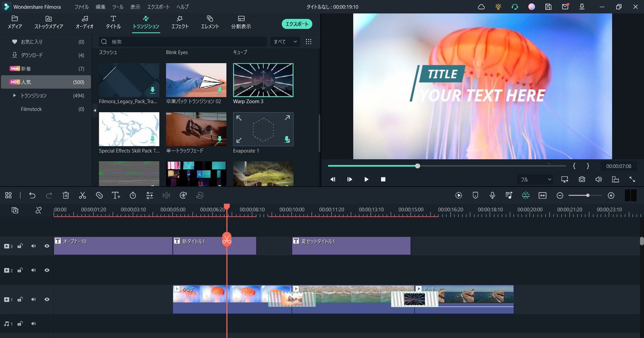Select the Filmstock category
This screenshot has height=338, width=644.
coord(46,109)
